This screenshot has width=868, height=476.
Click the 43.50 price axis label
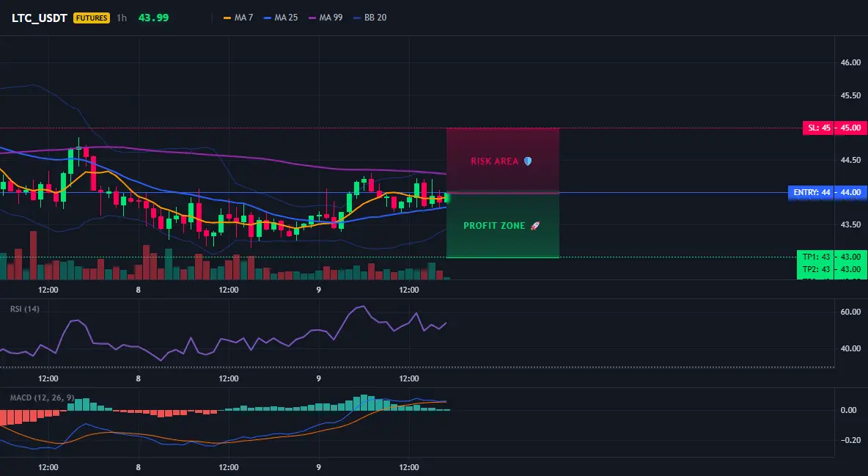pyautogui.click(x=851, y=224)
